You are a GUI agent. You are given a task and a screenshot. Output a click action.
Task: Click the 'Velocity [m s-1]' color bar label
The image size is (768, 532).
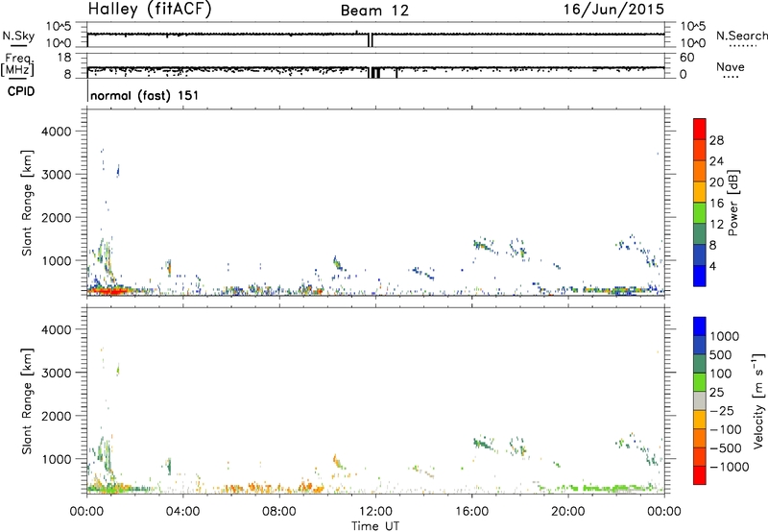tap(758, 401)
